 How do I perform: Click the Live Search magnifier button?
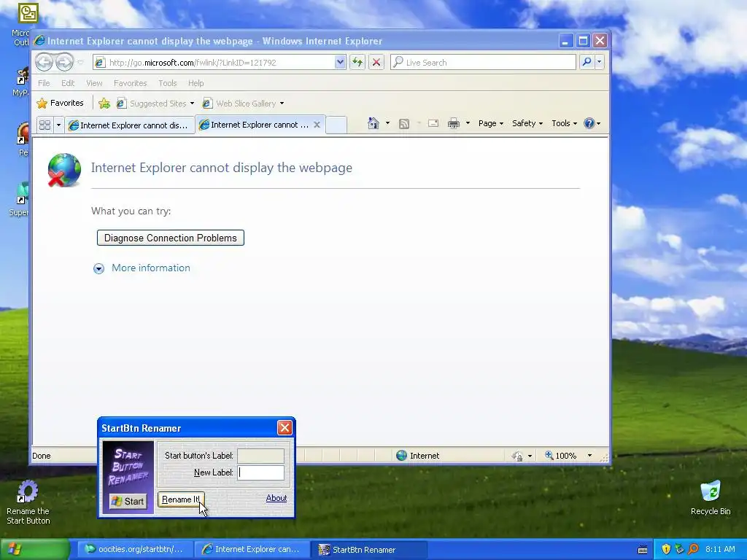coord(587,62)
